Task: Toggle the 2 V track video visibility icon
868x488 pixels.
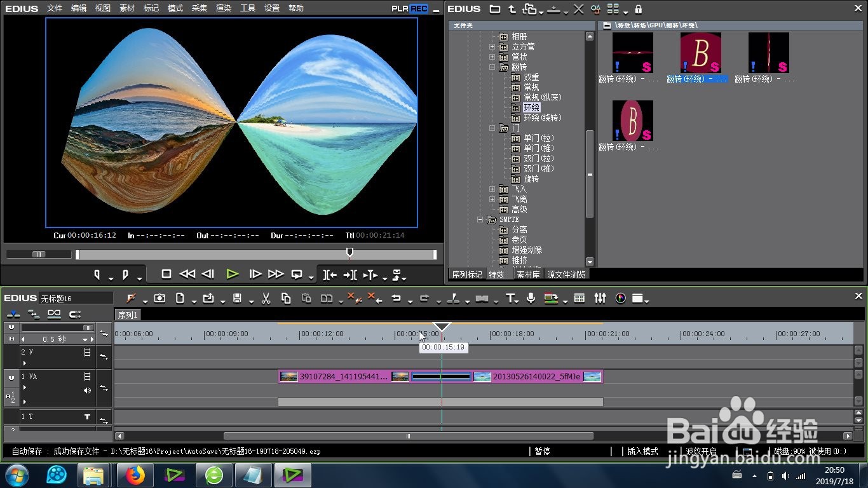Action: point(88,353)
